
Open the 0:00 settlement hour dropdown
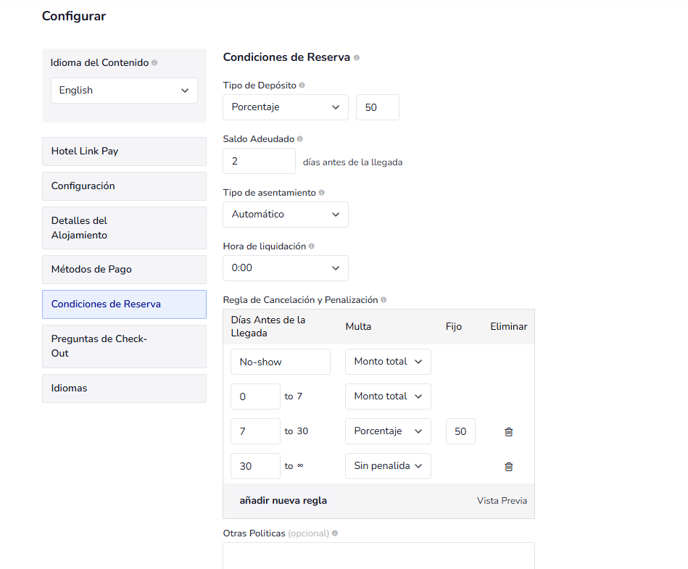click(285, 268)
